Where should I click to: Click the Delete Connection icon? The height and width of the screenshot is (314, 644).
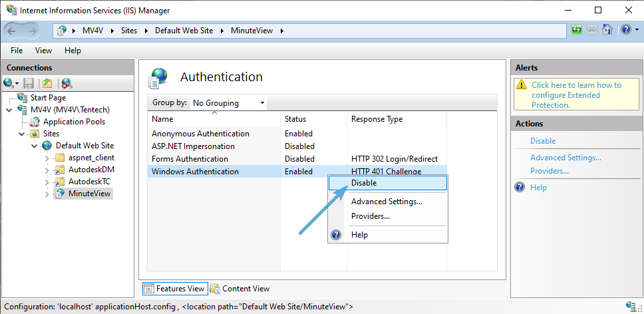pyautogui.click(x=67, y=83)
